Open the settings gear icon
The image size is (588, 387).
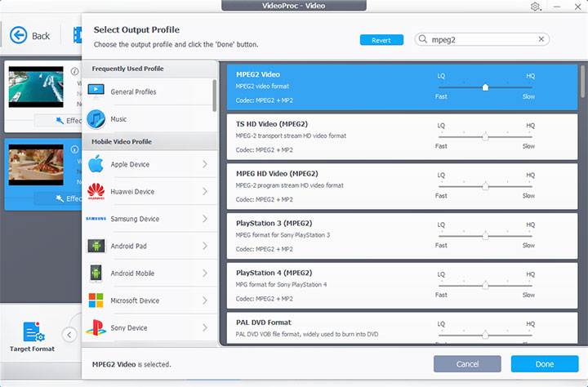click(535, 7)
